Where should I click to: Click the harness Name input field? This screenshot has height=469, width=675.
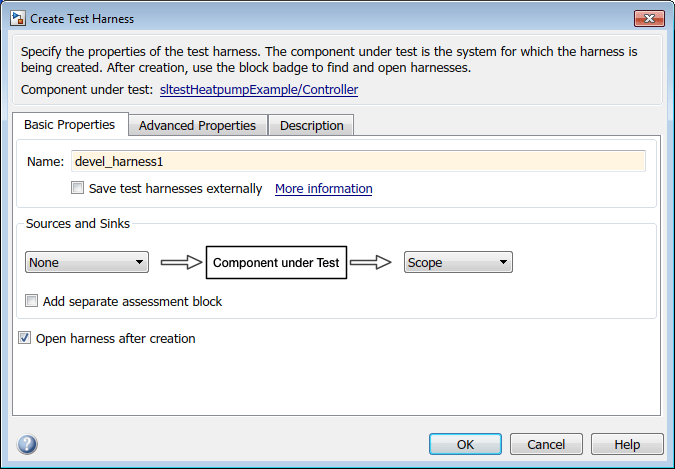[358, 161]
